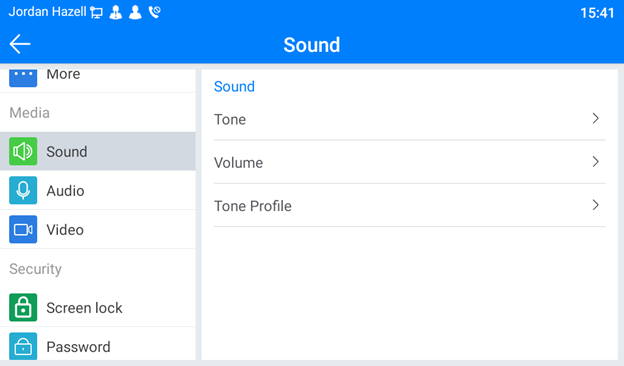Tap the network monitor status icon
The image size is (624, 366).
[96, 13]
